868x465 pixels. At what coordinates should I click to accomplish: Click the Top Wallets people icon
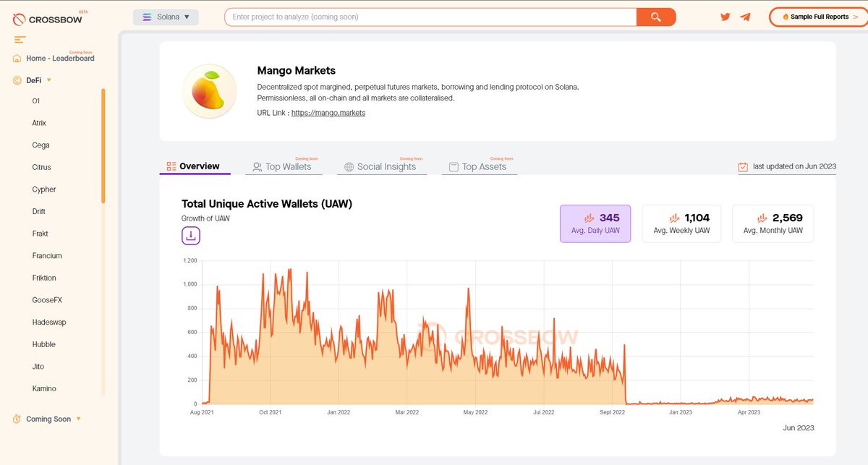(x=257, y=167)
